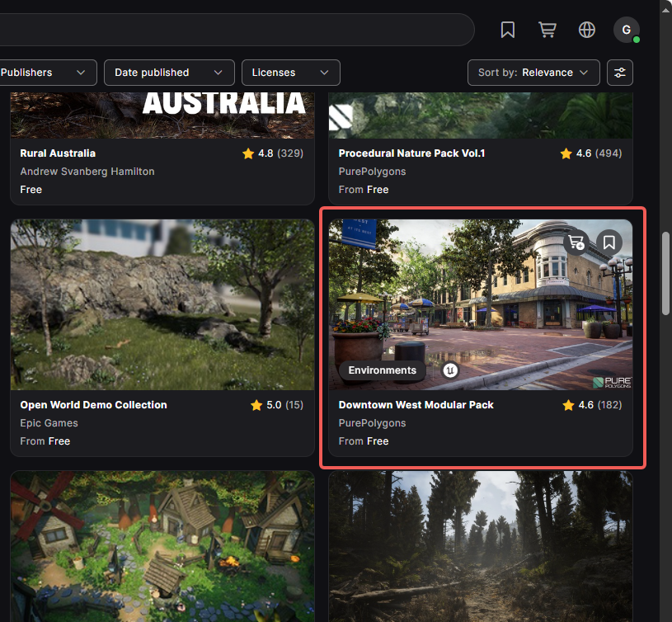Click the 4.6 (182) rating text

[600, 405]
